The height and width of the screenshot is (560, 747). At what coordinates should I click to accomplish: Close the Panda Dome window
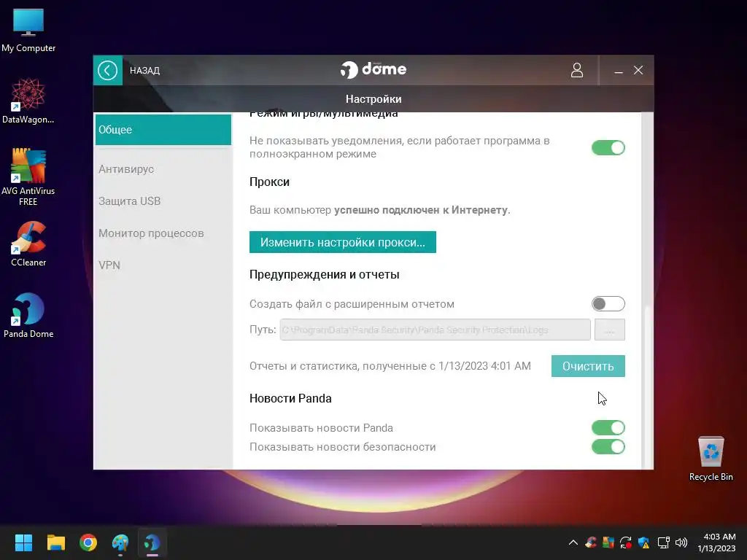click(x=638, y=71)
